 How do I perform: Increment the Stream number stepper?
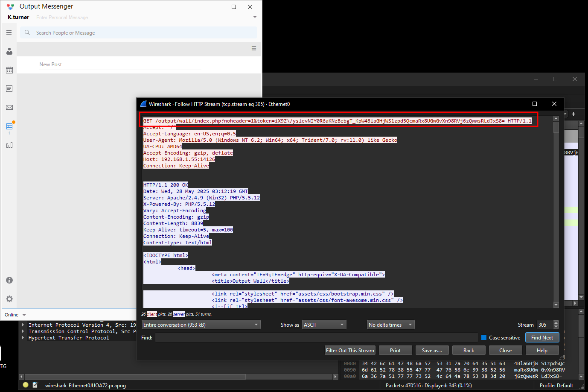click(556, 323)
